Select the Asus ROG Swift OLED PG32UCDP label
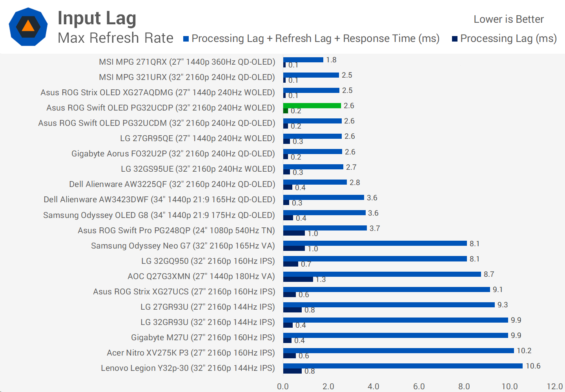The width and height of the screenshot is (565, 392). [x=160, y=108]
